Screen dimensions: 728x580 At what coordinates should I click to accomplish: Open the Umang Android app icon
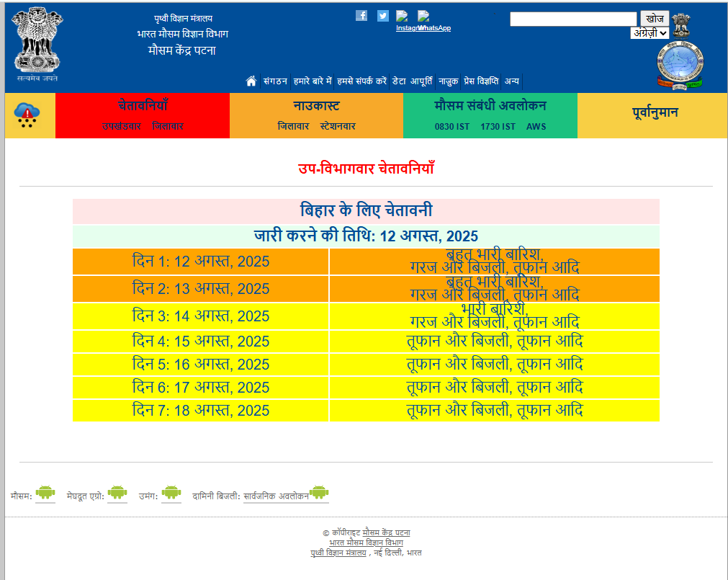[x=171, y=494]
